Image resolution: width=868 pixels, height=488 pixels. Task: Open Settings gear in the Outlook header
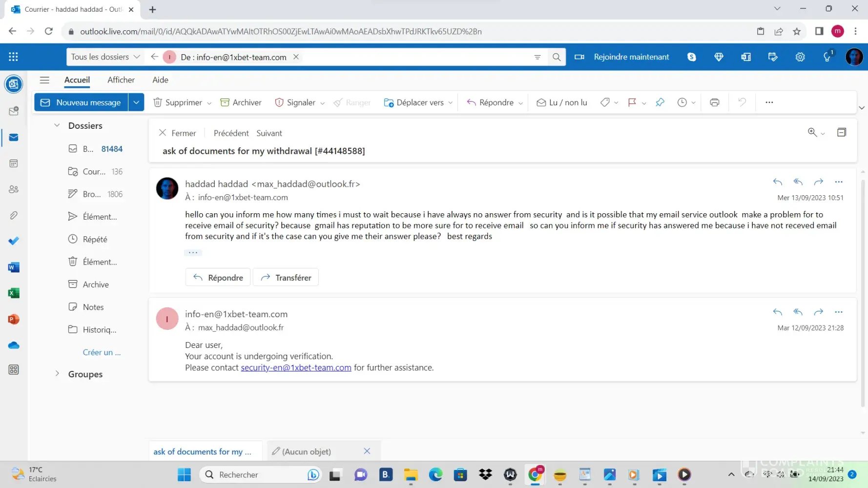800,57
